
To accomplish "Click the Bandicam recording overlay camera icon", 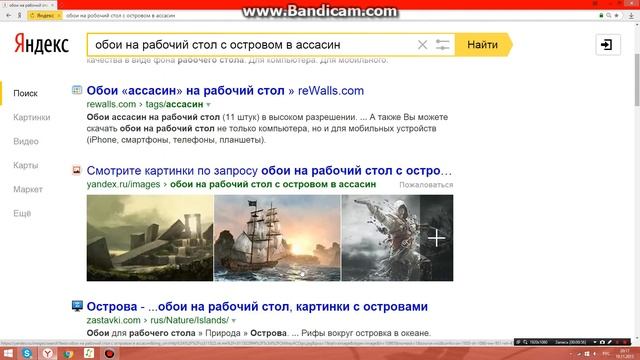I will [602, 342].
